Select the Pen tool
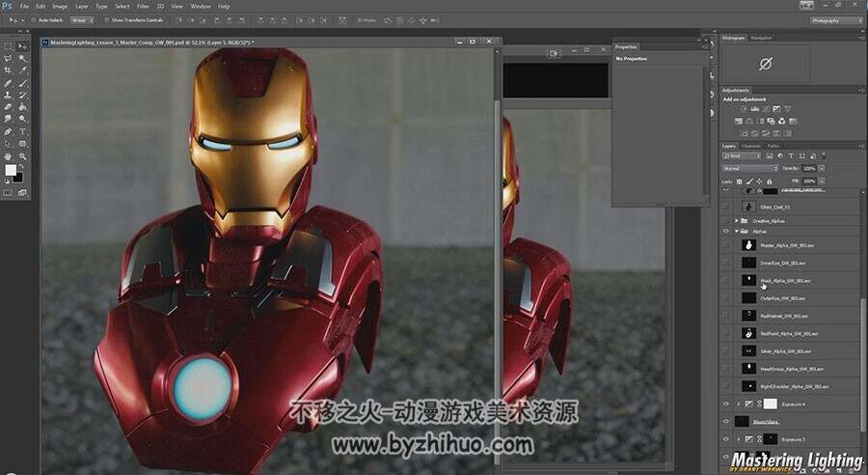The image size is (868, 475). click(x=8, y=131)
